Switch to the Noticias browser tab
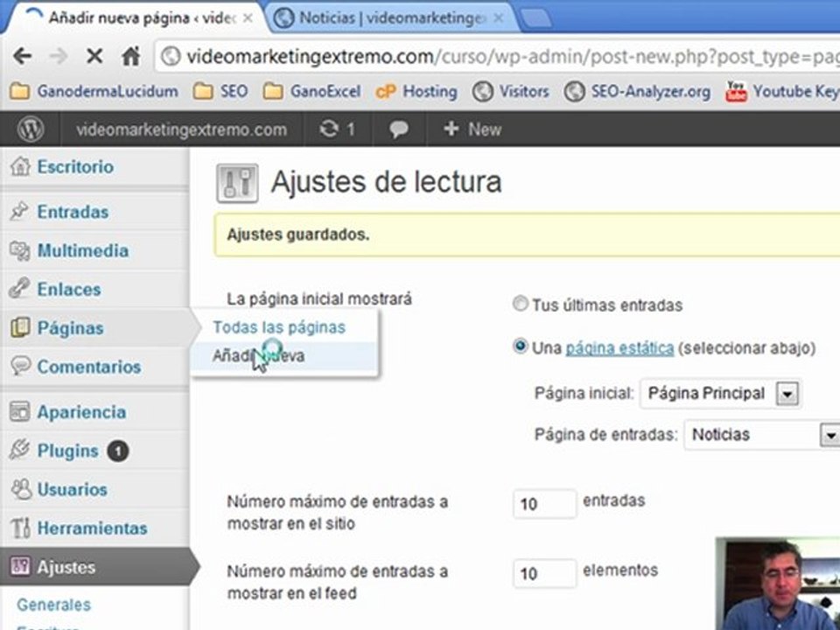 391,18
